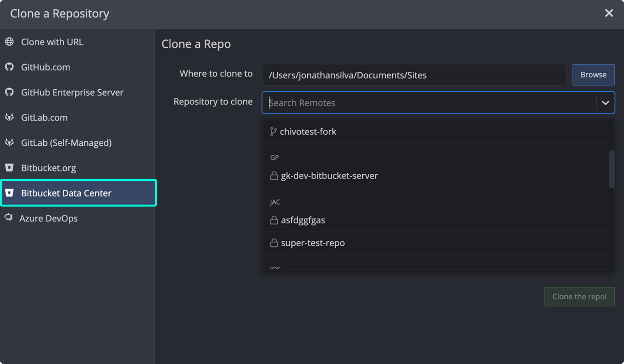Click the fork icon beside chivotest-fork

(x=273, y=131)
